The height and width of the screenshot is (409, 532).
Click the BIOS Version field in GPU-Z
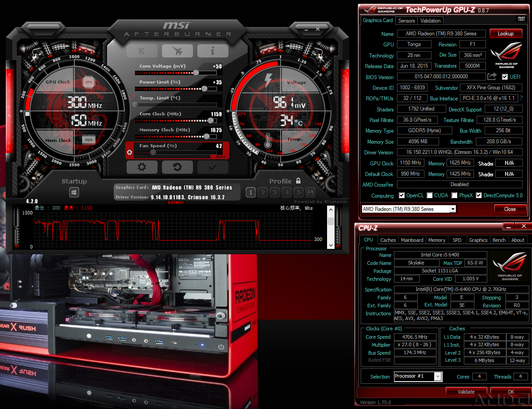[441, 77]
